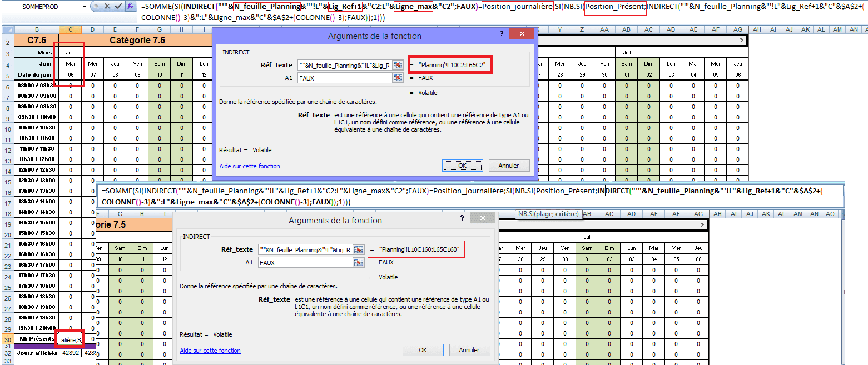Select column header C in upper sheet
This screenshot has height=365, width=868.
point(70,29)
